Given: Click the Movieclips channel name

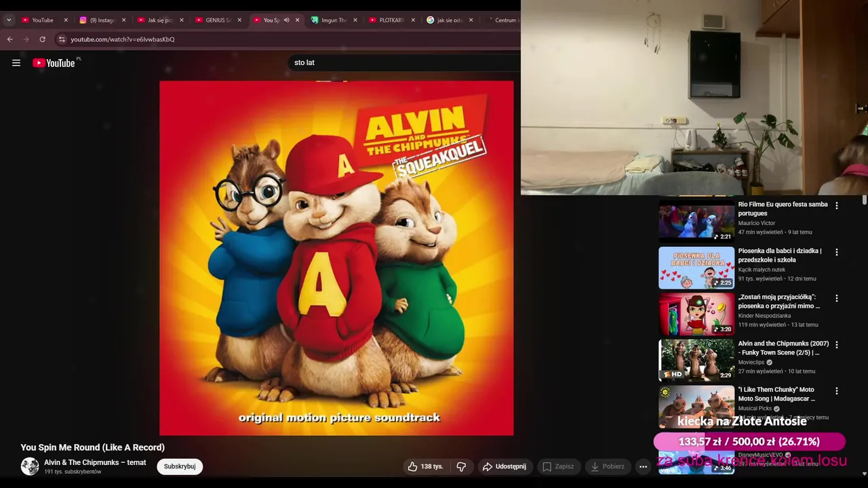Looking at the screenshot, I should click(751, 363).
